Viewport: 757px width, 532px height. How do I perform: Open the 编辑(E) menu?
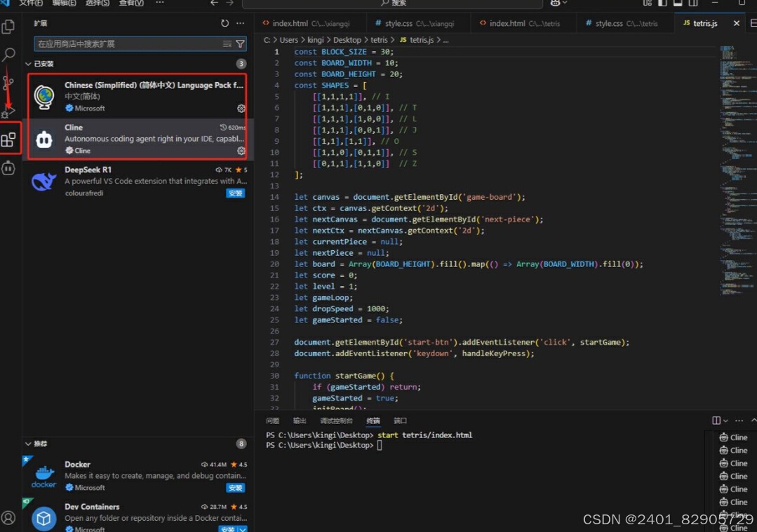click(x=64, y=3)
